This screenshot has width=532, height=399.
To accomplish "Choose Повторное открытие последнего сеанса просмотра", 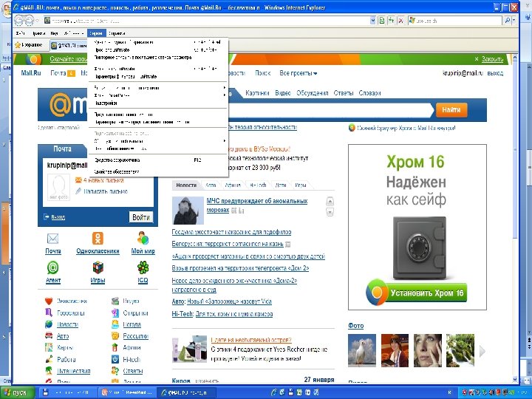I will point(158,58).
